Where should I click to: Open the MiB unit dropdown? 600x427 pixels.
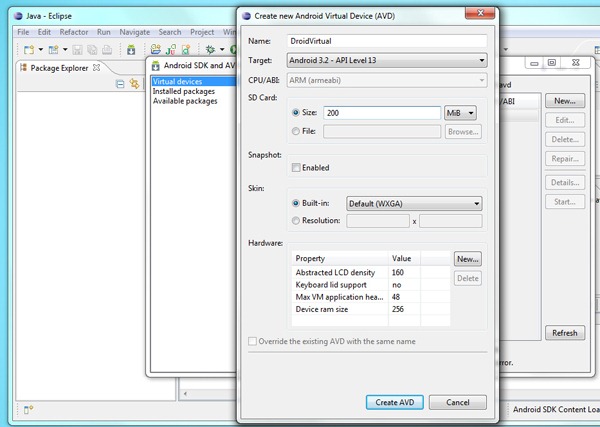pos(460,113)
